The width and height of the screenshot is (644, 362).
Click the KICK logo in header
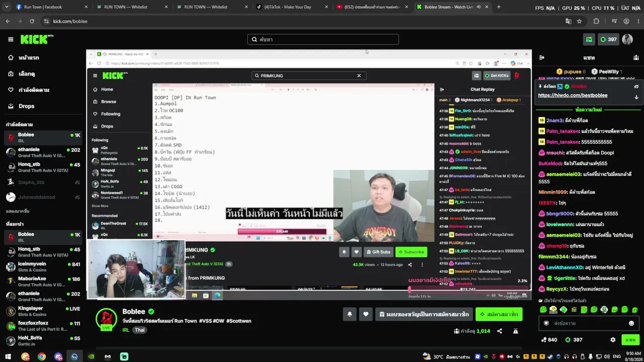[37, 39]
